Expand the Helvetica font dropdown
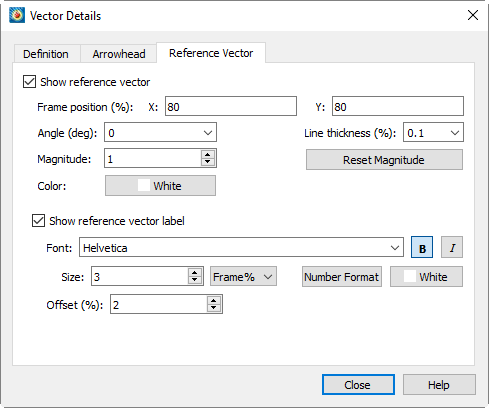Screen dimensions: 489x408 click(x=241, y=248)
